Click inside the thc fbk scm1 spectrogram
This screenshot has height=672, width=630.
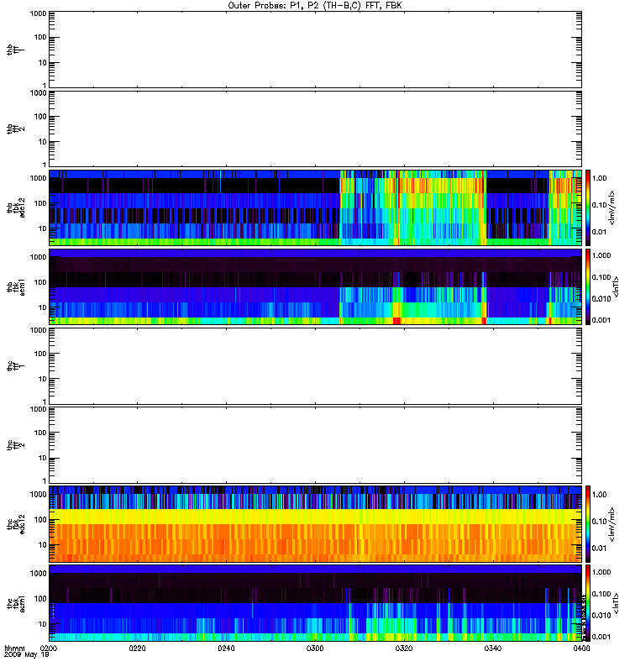point(315,603)
